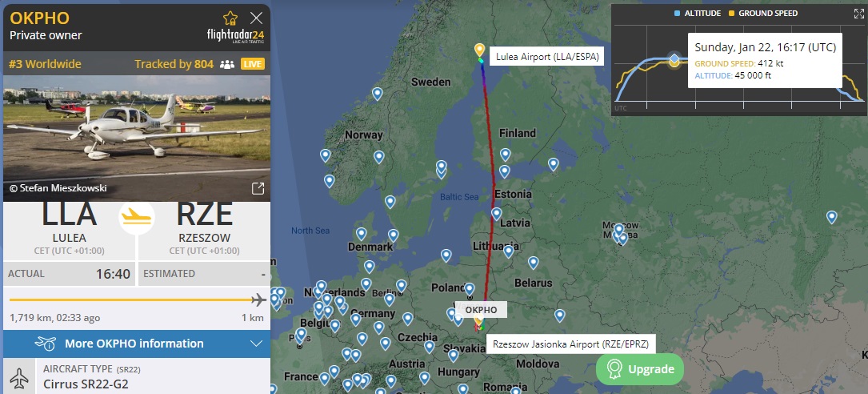Expand the altitude graph to fullscreen

coord(859,14)
